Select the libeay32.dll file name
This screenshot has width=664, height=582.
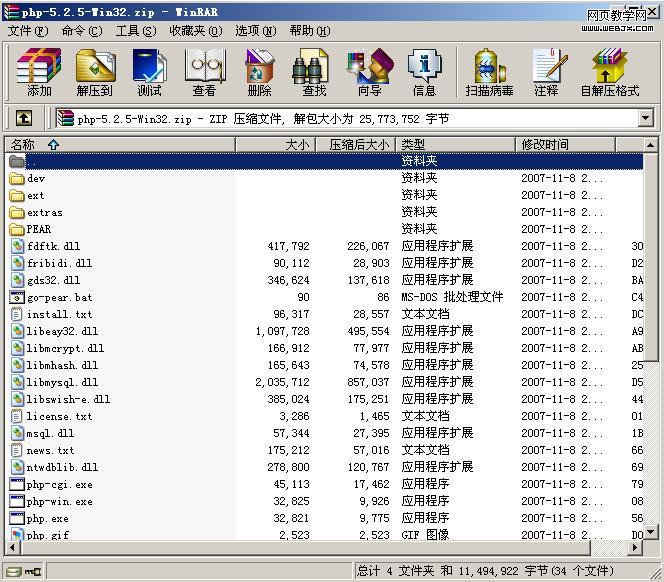coord(62,331)
